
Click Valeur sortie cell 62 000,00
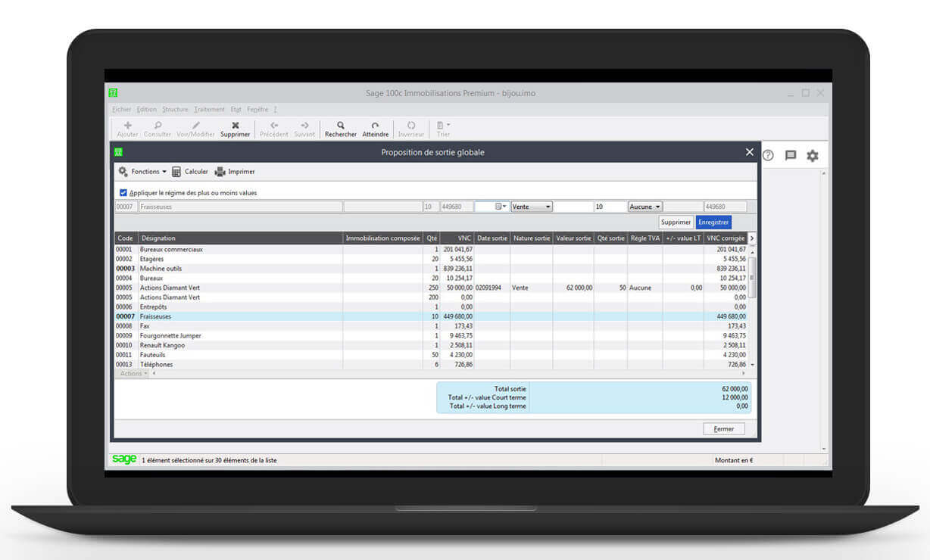coord(573,288)
